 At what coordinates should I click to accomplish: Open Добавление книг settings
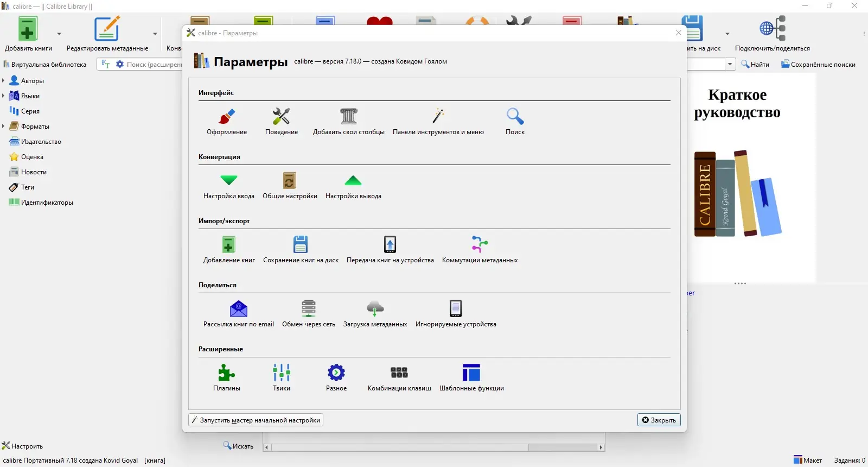(x=229, y=250)
